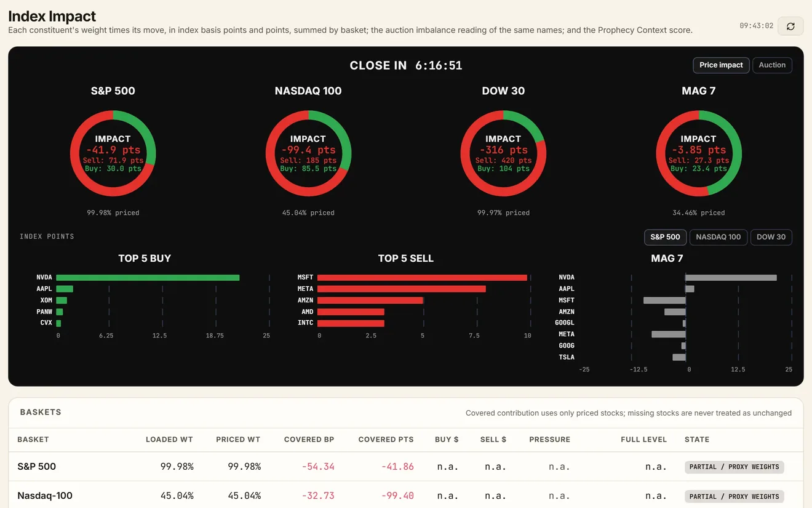
Task: Click the MSFT red bar in Top 5 Sell
Action: pos(422,278)
